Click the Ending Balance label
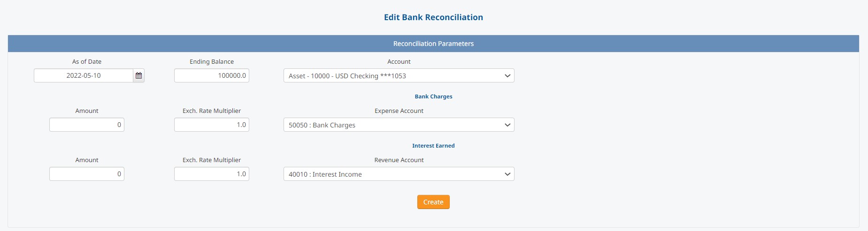 (x=212, y=61)
